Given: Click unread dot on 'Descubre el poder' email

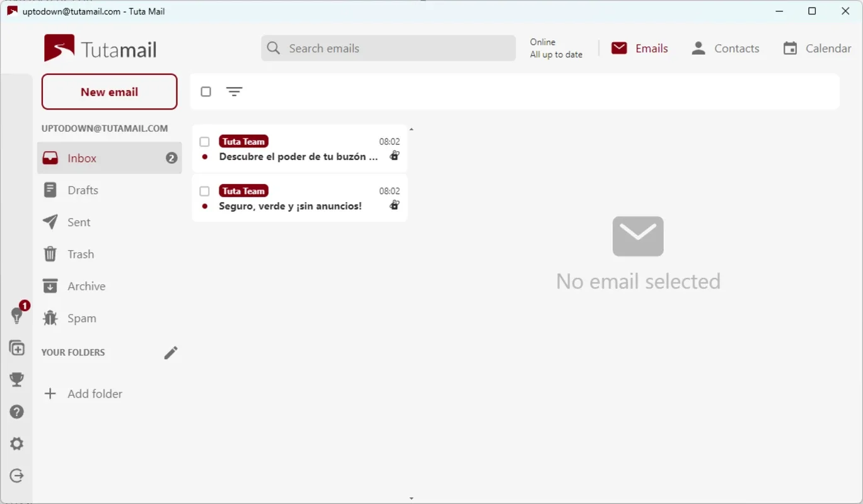Looking at the screenshot, I should click(205, 157).
